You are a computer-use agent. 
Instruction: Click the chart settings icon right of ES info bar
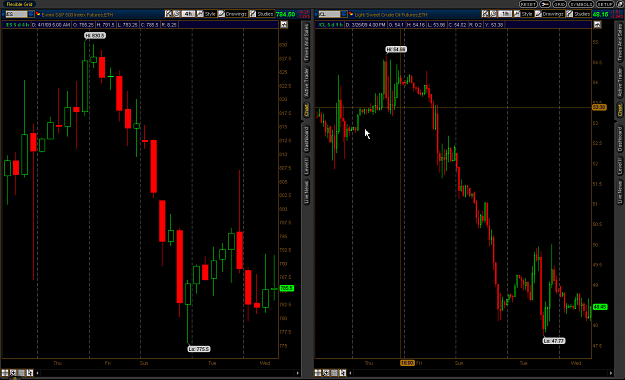pyautogui.click(x=284, y=25)
